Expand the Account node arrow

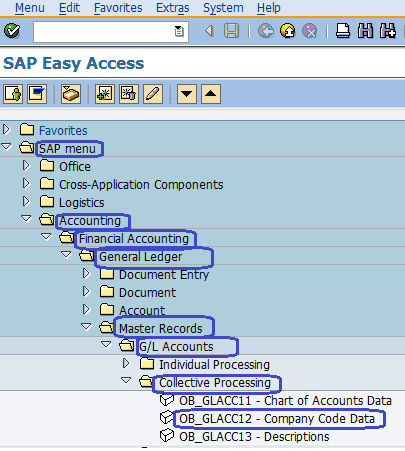(86, 309)
